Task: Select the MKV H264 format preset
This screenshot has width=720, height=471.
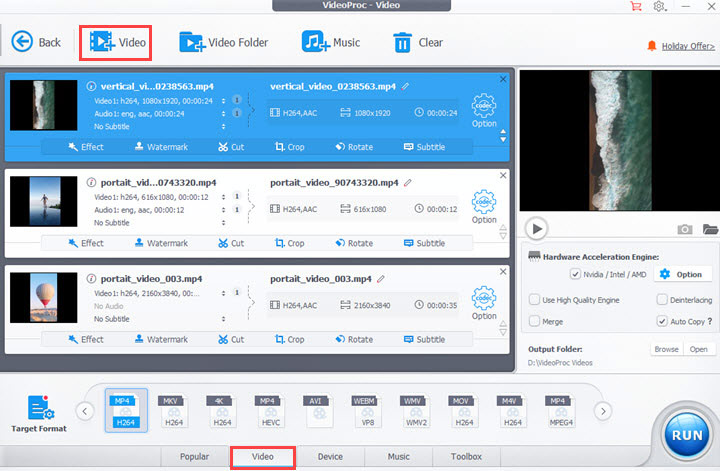Action: (x=174, y=411)
